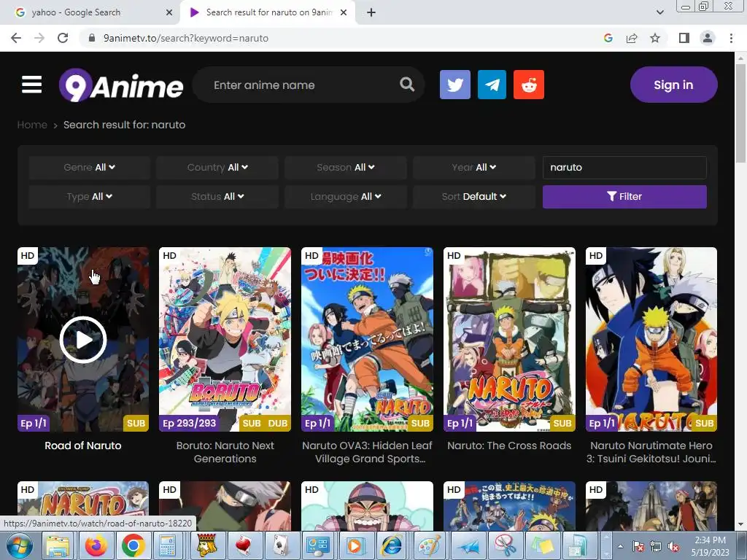Screen dimensions: 747x560
Task: Open Paint from the taskbar
Action: point(429,546)
